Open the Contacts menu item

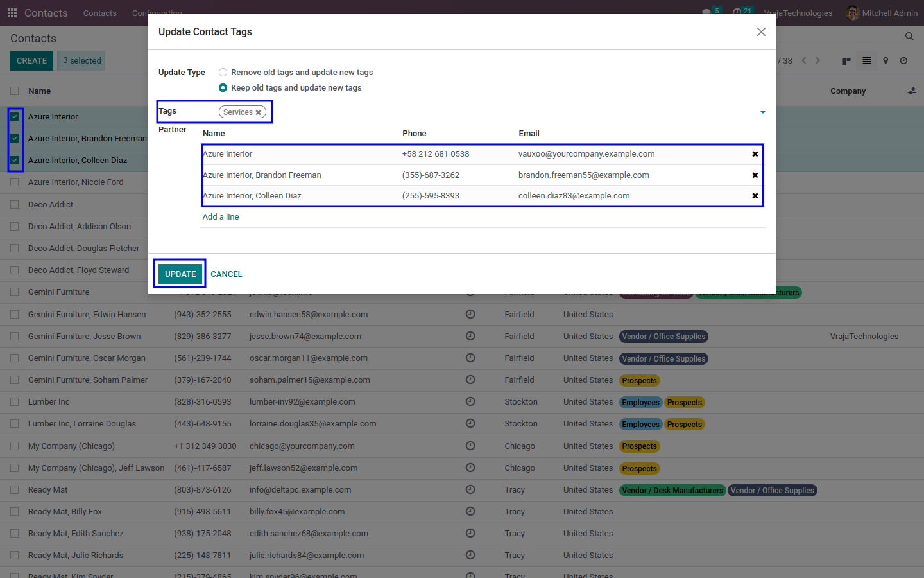click(x=100, y=13)
